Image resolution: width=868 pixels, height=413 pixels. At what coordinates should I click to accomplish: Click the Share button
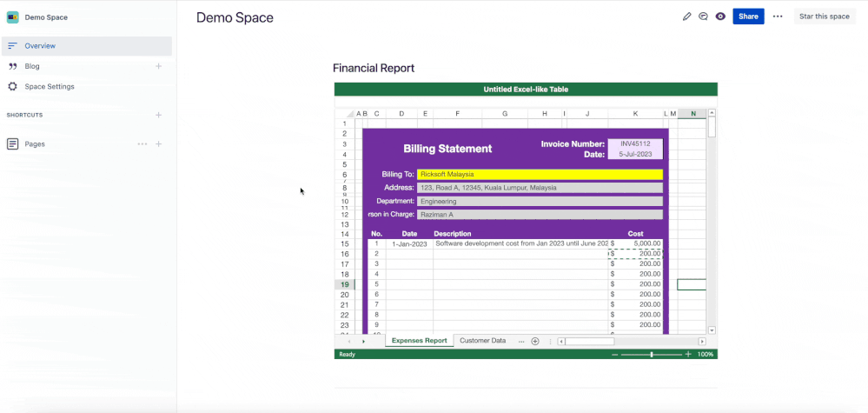tap(748, 17)
